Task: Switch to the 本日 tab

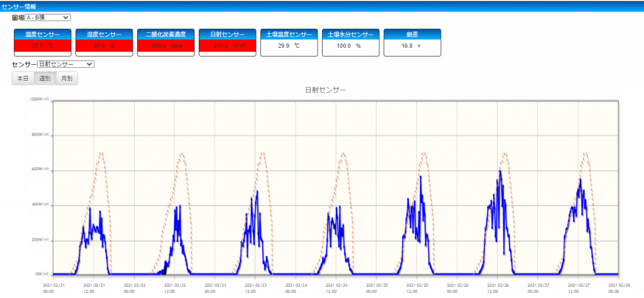Action: point(23,79)
